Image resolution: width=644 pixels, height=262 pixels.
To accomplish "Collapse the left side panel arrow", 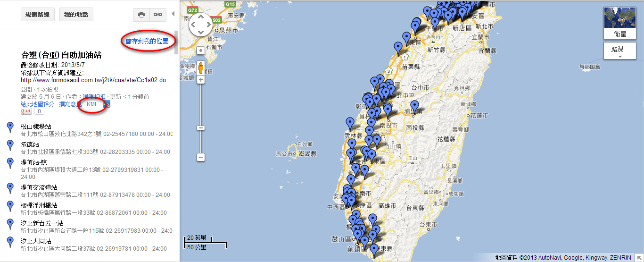I will (173, 14).
